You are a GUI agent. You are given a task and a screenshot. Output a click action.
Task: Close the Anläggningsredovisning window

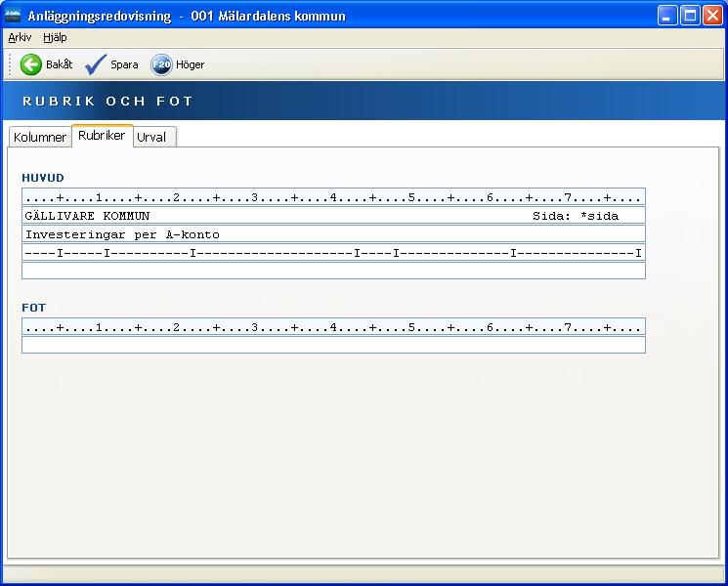tap(712, 16)
